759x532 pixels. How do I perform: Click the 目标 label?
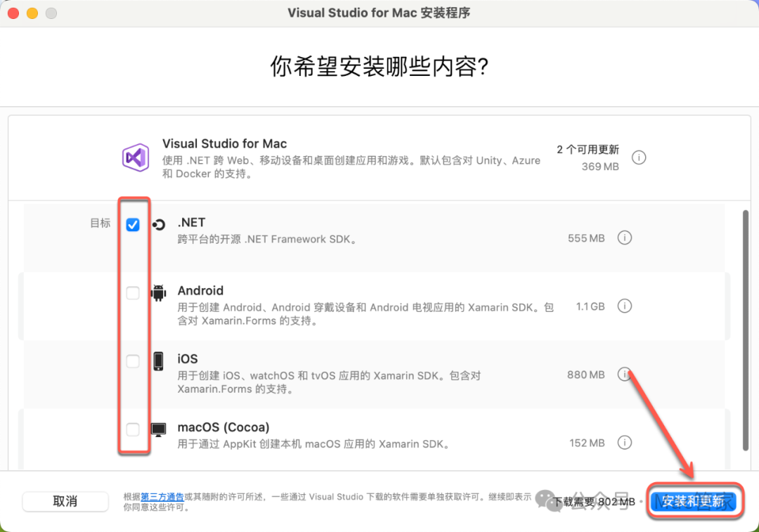100,223
